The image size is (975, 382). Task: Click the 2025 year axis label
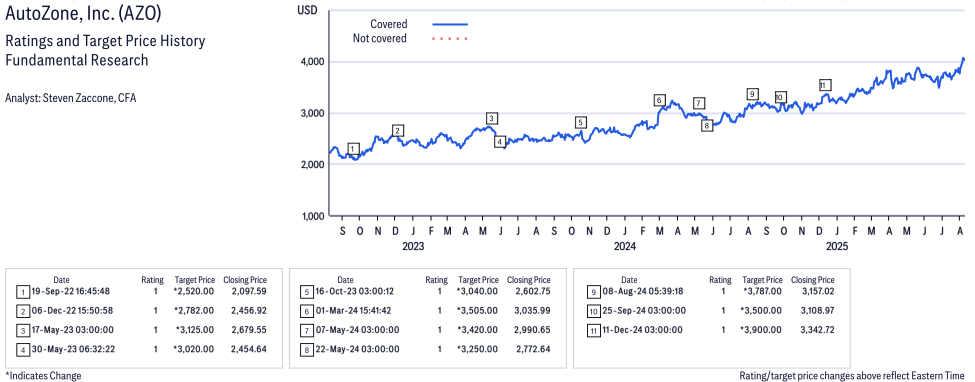click(x=836, y=246)
